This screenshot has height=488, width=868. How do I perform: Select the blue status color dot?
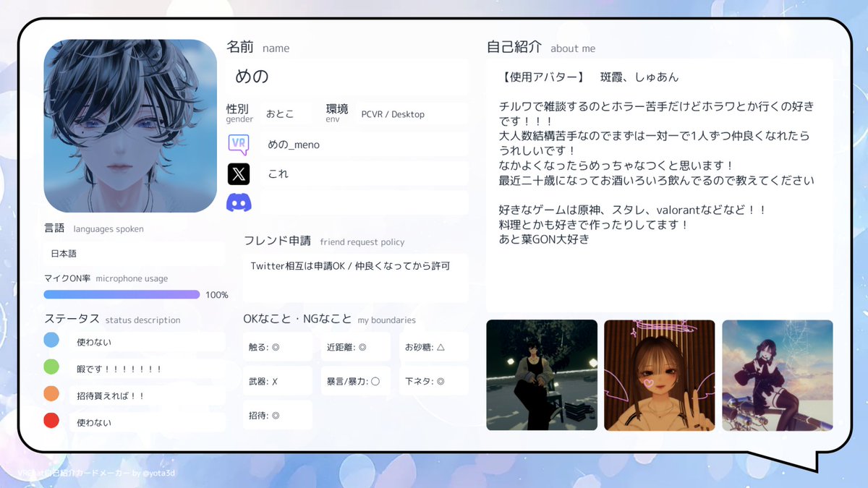(51, 341)
